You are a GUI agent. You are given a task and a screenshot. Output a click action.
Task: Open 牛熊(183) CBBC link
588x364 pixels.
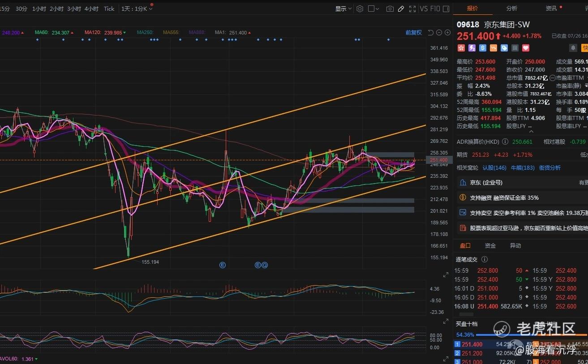(523, 168)
